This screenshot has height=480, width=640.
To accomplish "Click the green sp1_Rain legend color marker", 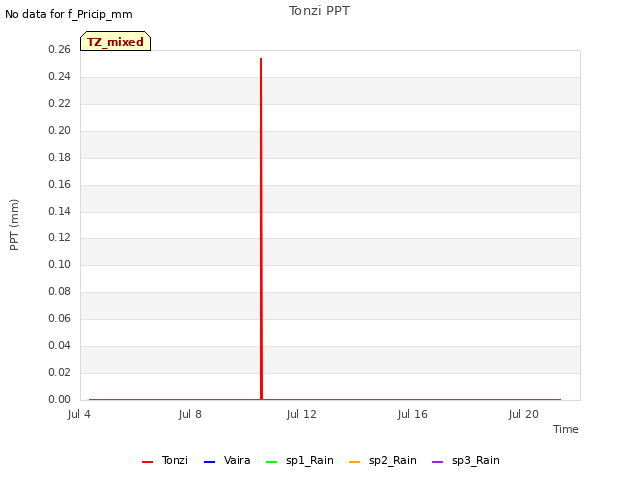I will click(x=271, y=462).
